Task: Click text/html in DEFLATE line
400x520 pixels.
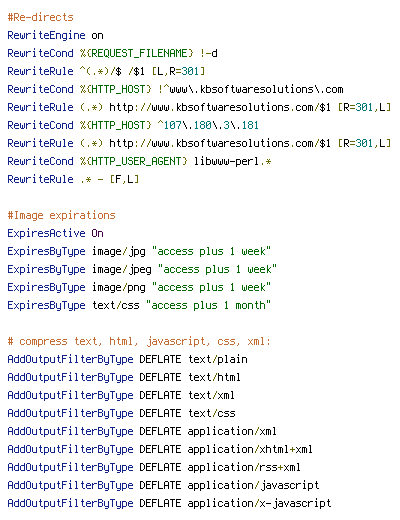Action: point(214,377)
